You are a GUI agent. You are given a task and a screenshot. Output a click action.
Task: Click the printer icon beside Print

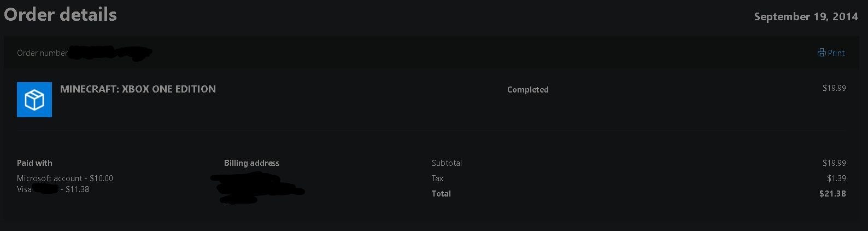tap(822, 53)
